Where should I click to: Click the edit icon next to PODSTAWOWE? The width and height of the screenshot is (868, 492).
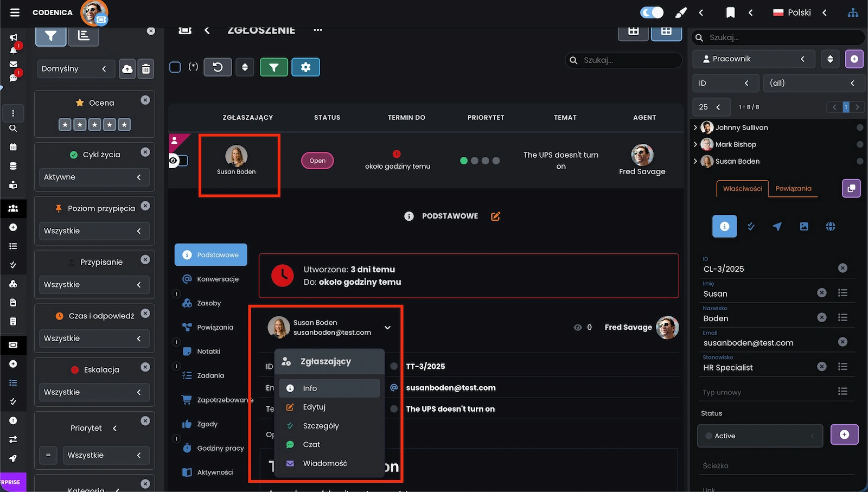point(495,216)
